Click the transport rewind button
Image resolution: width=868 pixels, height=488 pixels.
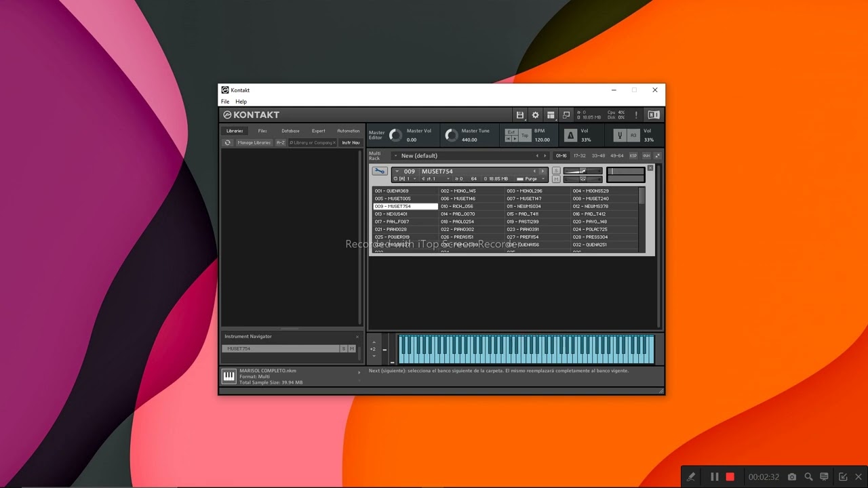coord(508,138)
